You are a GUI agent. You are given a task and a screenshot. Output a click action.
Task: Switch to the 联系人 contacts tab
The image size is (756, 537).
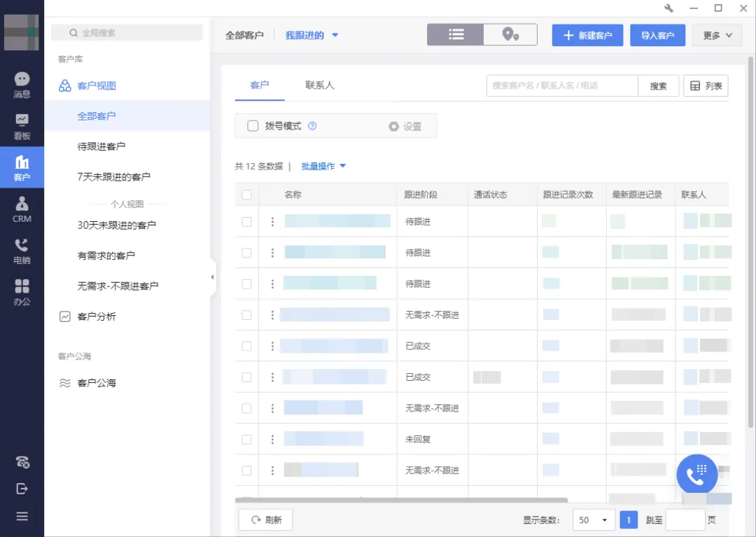pyautogui.click(x=319, y=85)
